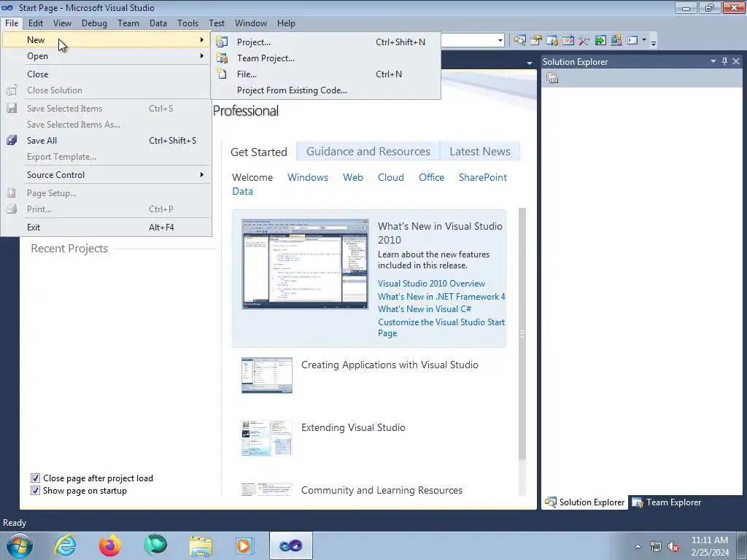The image size is (747, 560).
Task: Show hidden system tray icons arrow
Action: coord(638,547)
